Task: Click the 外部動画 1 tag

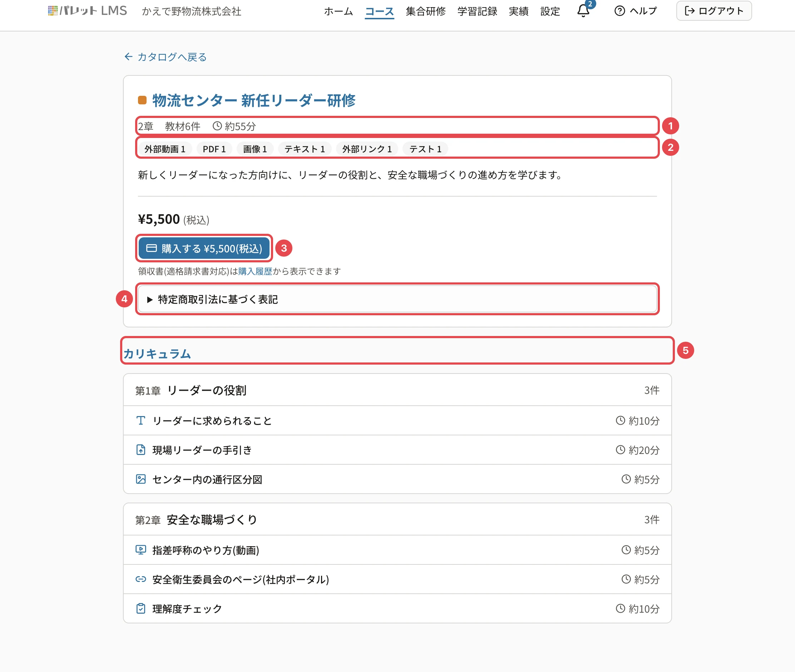Action: (165, 149)
